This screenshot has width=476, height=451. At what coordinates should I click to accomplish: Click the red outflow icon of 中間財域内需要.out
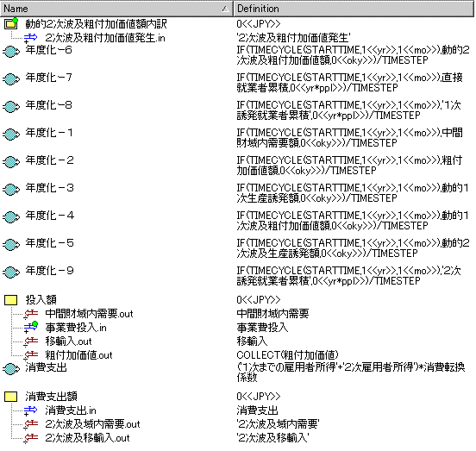click(31, 314)
